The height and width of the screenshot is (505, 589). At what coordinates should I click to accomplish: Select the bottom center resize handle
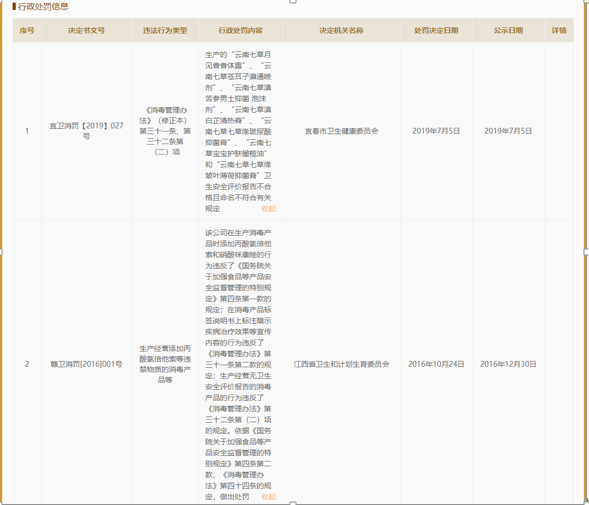click(x=293, y=503)
